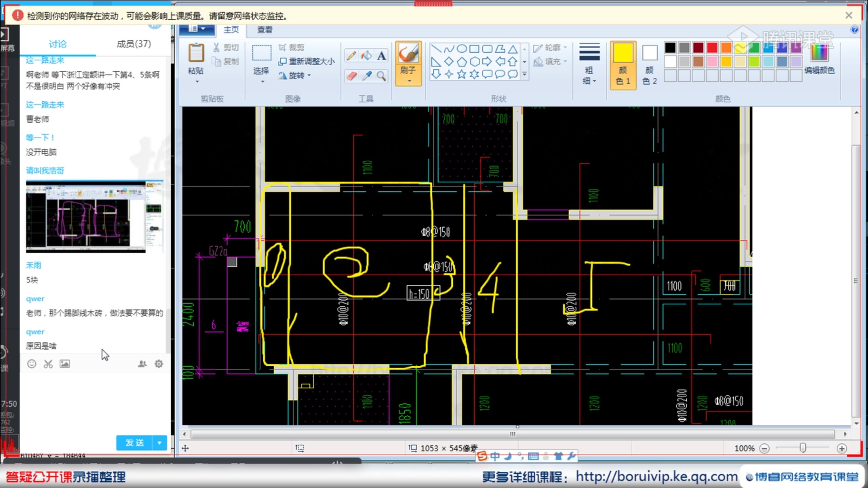Switch to the Home (主页) ribbon tab
Viewport: 868px width, 488px height.
click(x=231, y=30)
